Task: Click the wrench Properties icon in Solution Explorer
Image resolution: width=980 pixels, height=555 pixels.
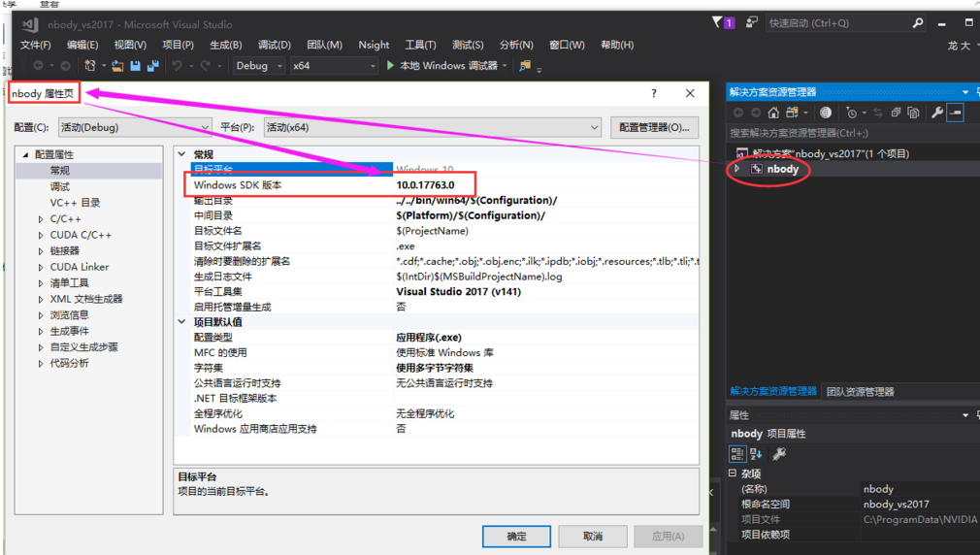Action: [x=937, y=113]
